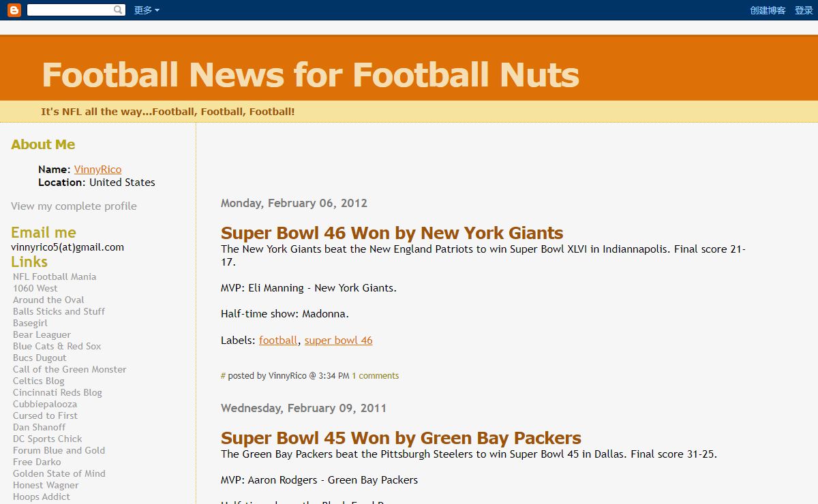Open Super Bowl 45 Won by Green Bay Packers post
This screenshot has height=504, width=818.
(x=401, y=438)
